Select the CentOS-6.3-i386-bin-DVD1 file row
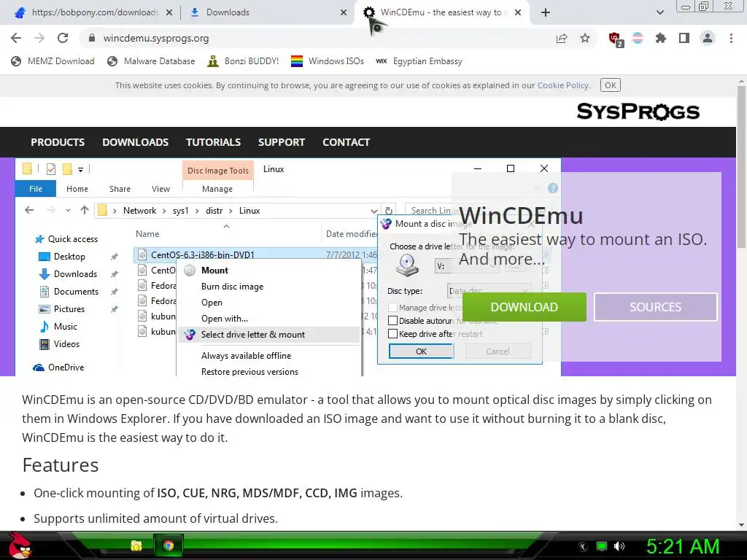The height and width of the screenshot is (560, 747). [256, 254]
